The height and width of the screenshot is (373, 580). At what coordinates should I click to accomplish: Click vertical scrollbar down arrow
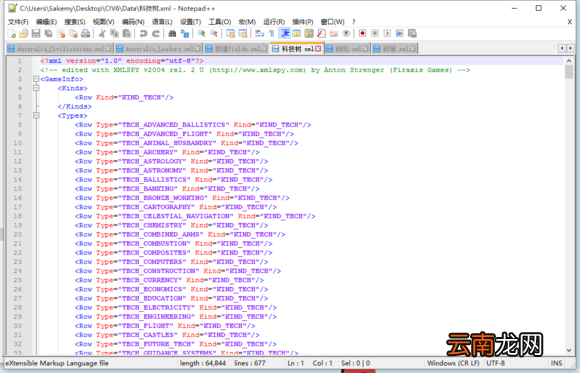pyautogui.click(x=569, y=350)
